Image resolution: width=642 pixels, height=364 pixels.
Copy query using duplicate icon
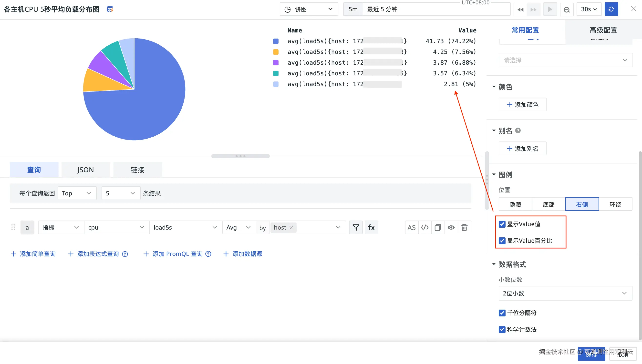[438, 227]
